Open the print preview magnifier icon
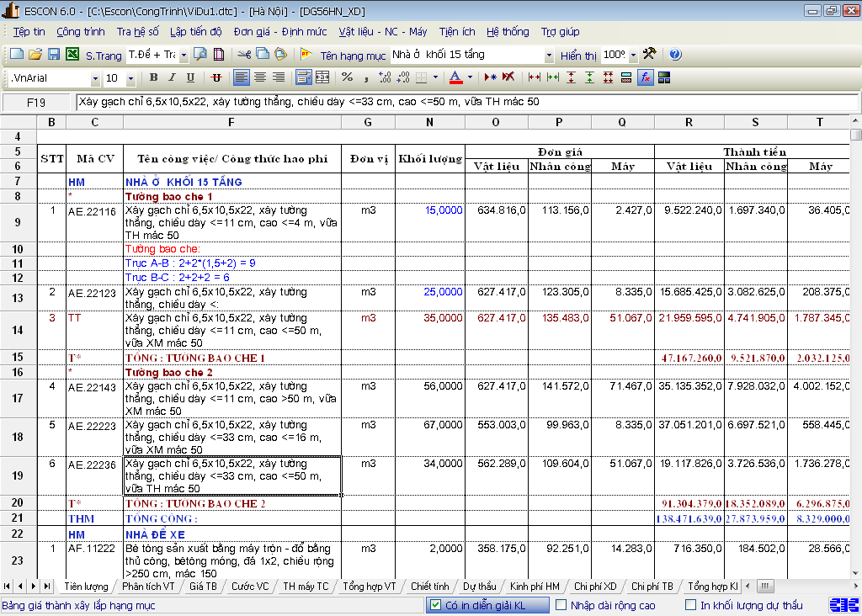 tap(200, 55)
